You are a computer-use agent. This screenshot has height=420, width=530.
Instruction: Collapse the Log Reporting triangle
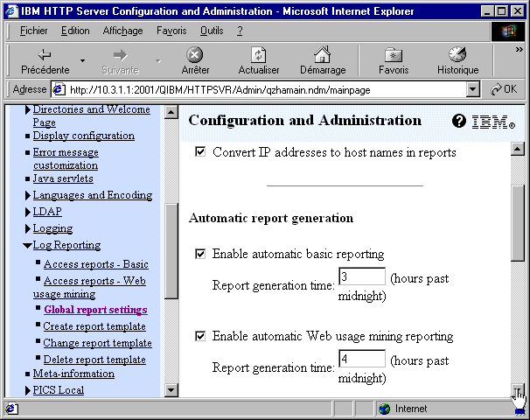(27, 246)
